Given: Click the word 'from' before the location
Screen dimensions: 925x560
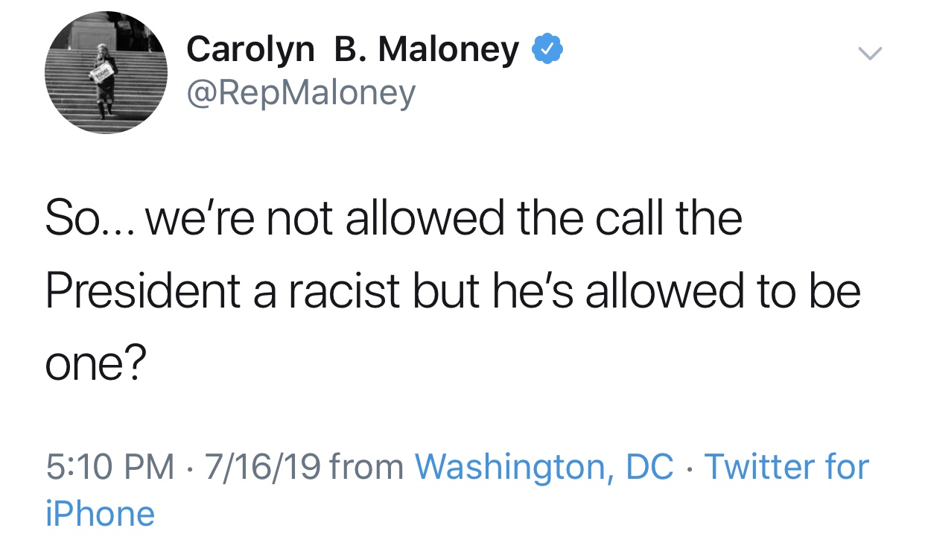Looking at the screenshot, I should coord(366,468).
